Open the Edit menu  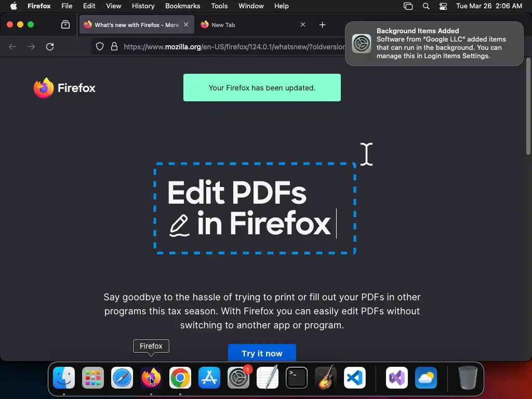[89, 6]
